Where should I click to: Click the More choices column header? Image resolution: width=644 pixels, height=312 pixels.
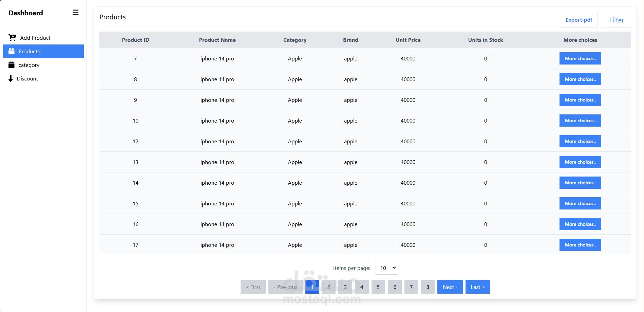coord(580,40)
